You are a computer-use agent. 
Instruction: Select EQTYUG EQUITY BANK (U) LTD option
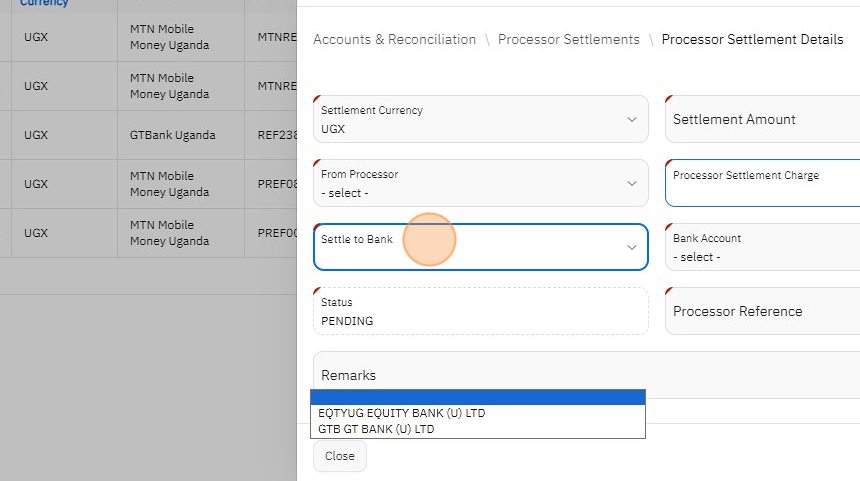click(402, 413)
